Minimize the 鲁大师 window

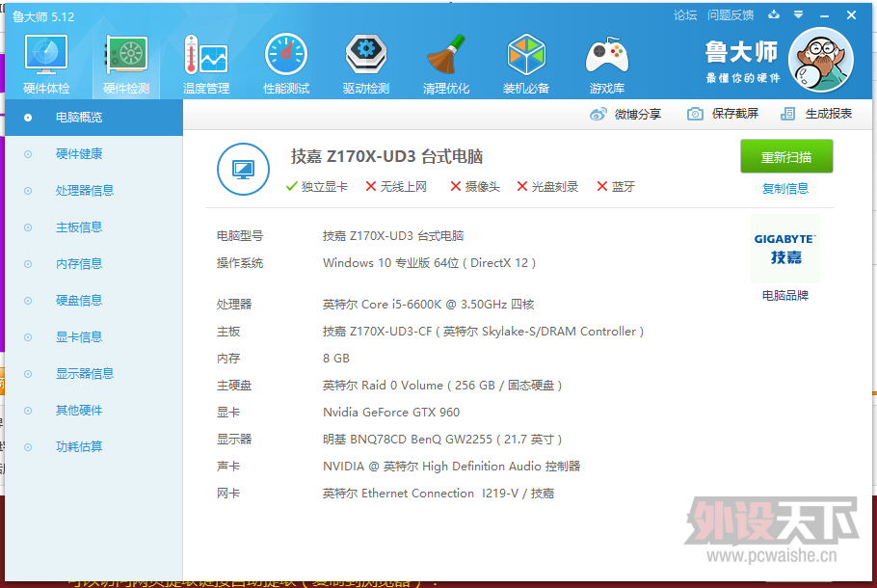click(x=824, y=15)
